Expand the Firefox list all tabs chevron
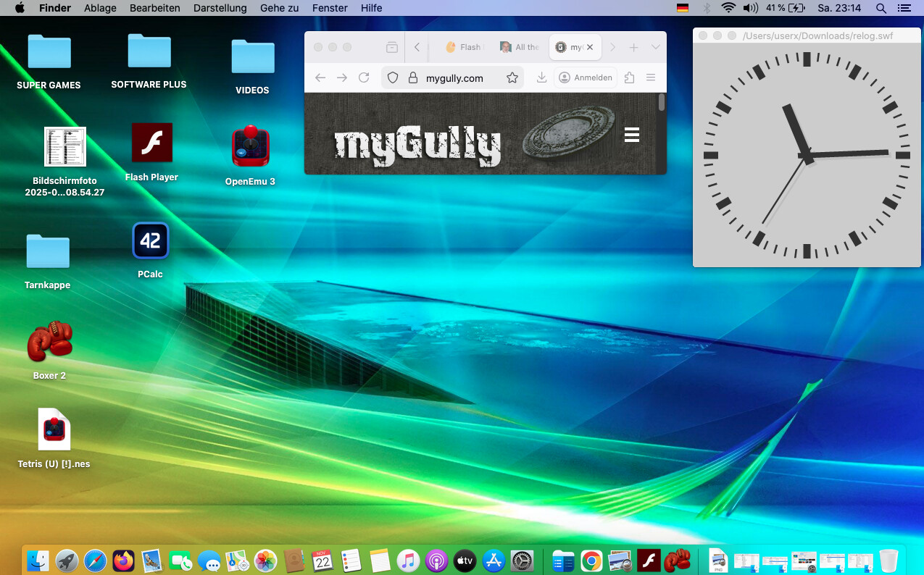The image size is (924, 575). point(655,47)
